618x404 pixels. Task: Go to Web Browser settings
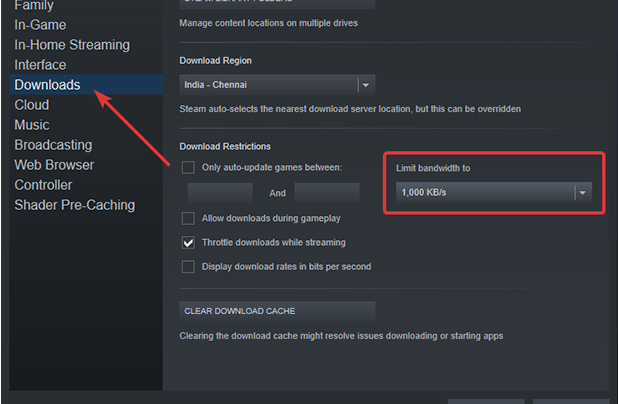(54, 165)
